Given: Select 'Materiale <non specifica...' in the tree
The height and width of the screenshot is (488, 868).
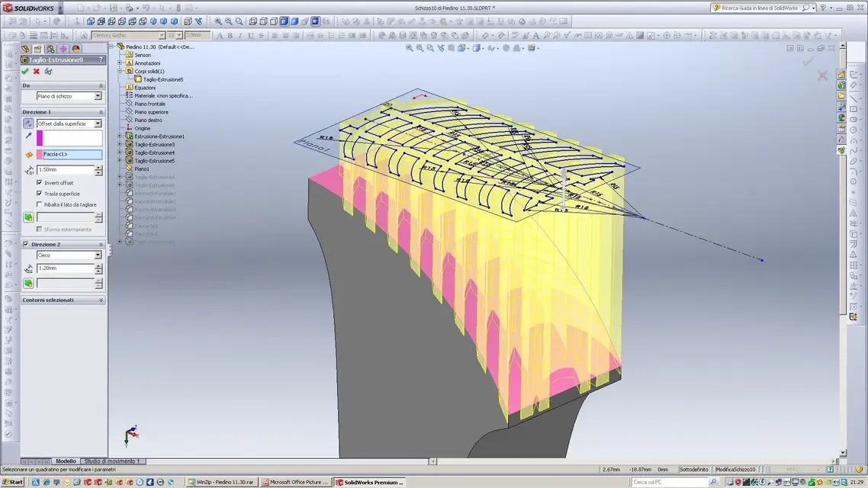Looking at the screenshot, I should click(164, 96).
